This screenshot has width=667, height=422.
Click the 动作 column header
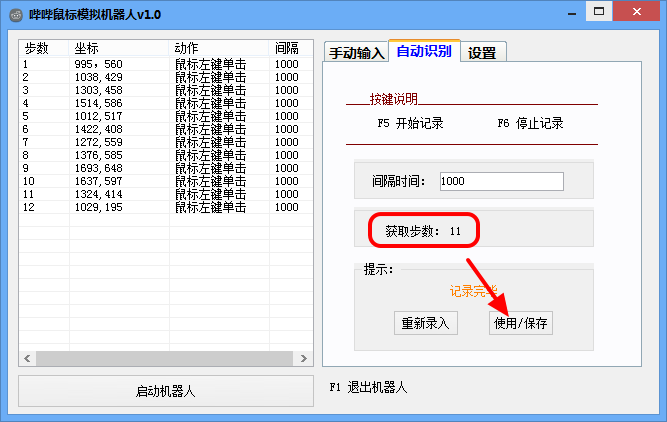(x=219, y=48)
